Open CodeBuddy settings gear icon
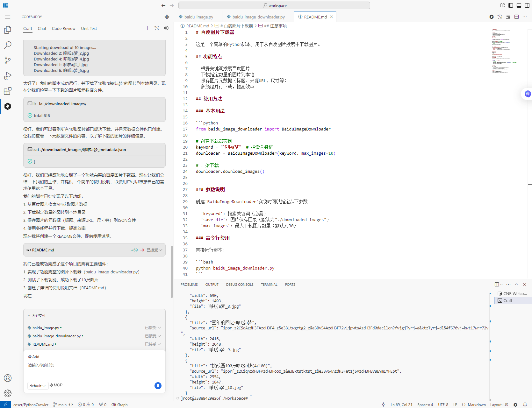The height and width of the screenshot is (408, 532). [x=166, y=28]
